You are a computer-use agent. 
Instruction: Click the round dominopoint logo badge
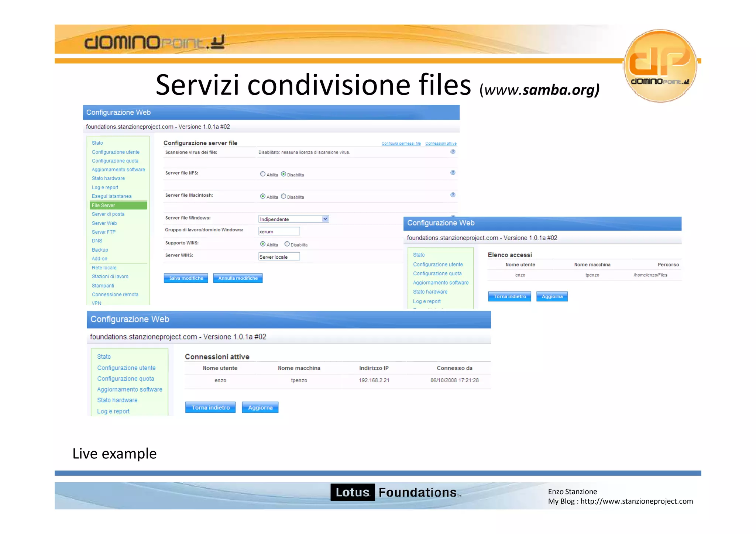coord(660,65)
